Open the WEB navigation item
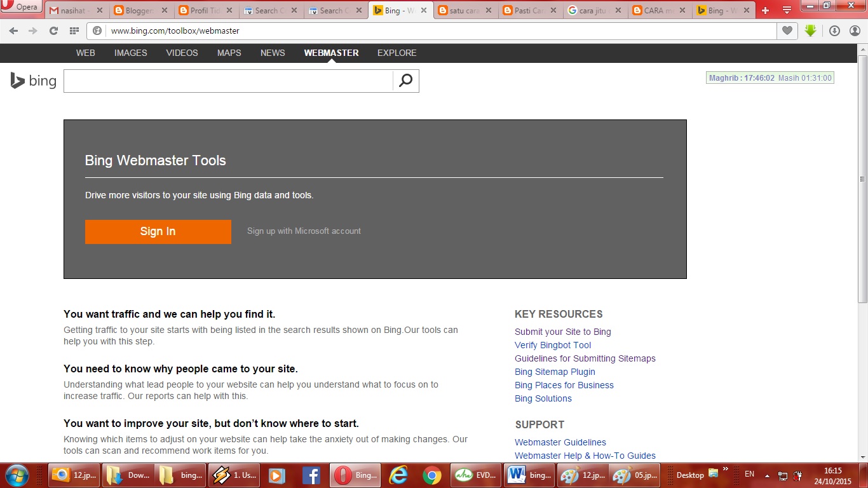This screenshot has width=868, height=488. [x=86, y=53]
